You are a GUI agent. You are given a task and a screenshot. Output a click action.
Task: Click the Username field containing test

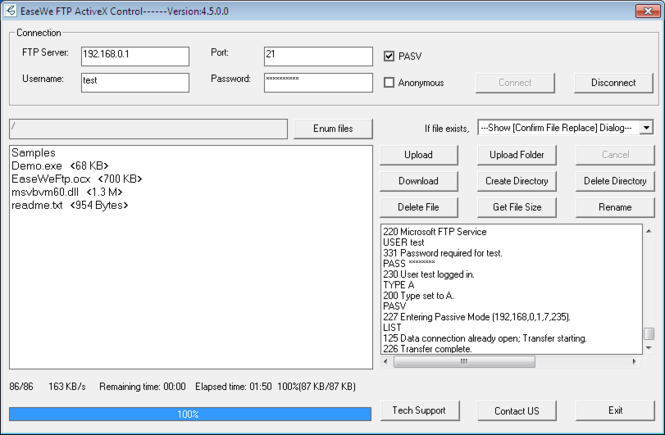point(135,83)
